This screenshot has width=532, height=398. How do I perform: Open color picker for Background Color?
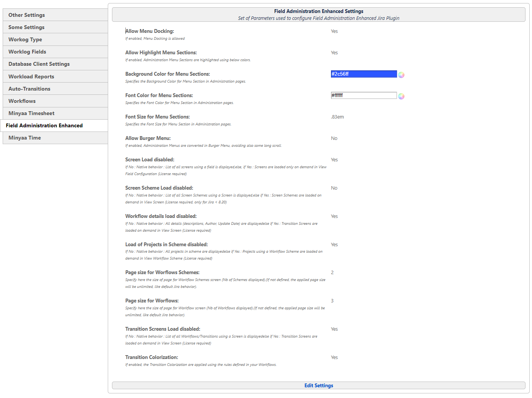click(401, 75)
